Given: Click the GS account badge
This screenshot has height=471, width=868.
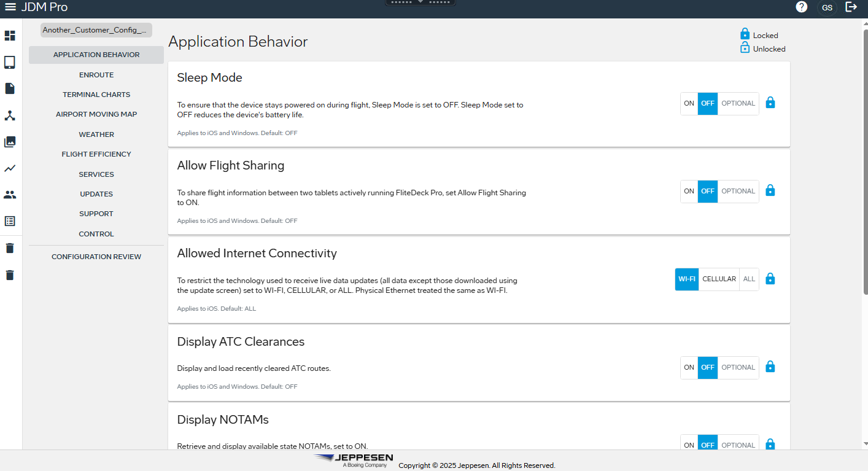Looking at the screenshot, I should click(827, 8).
